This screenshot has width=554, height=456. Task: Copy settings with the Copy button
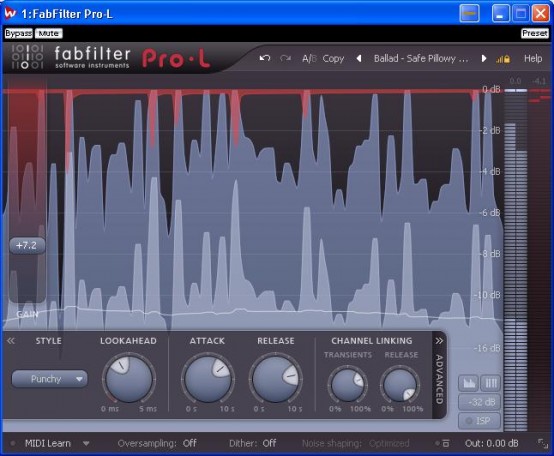(x=333, y=59)
